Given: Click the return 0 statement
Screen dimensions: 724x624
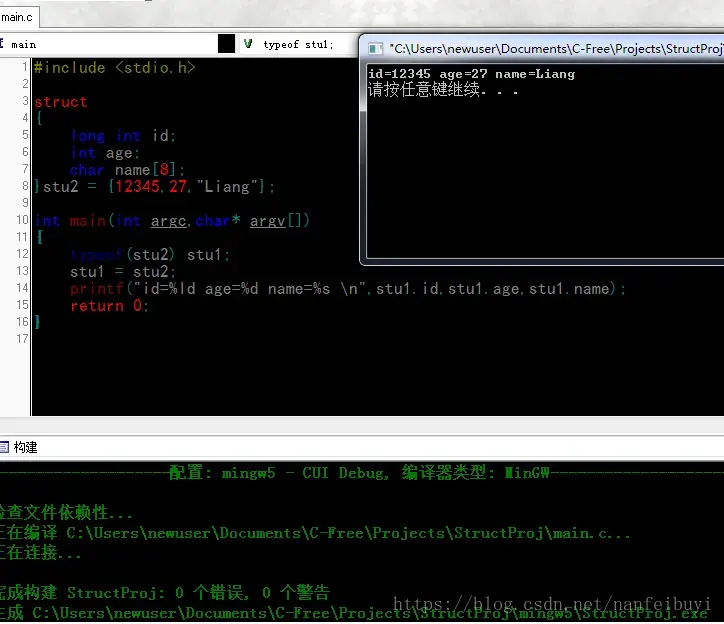Looking at the screenshot, I should (x=109, y=306).
